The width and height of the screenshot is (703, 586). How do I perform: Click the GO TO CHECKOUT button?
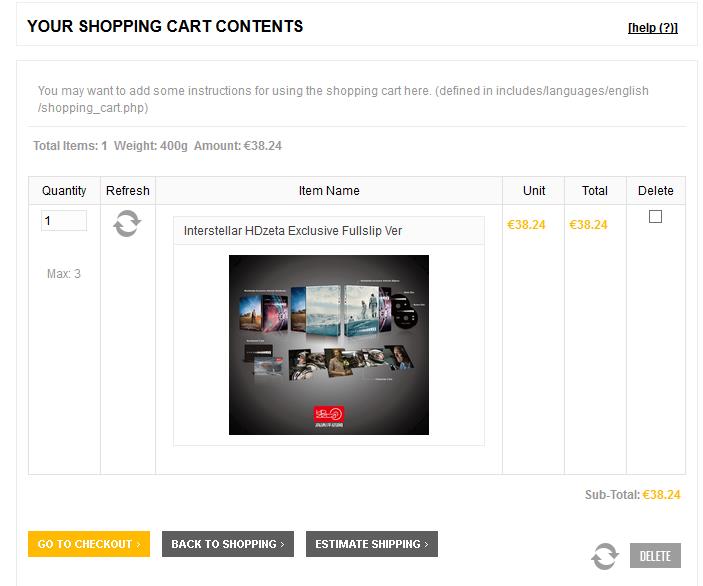coord(89,544)
